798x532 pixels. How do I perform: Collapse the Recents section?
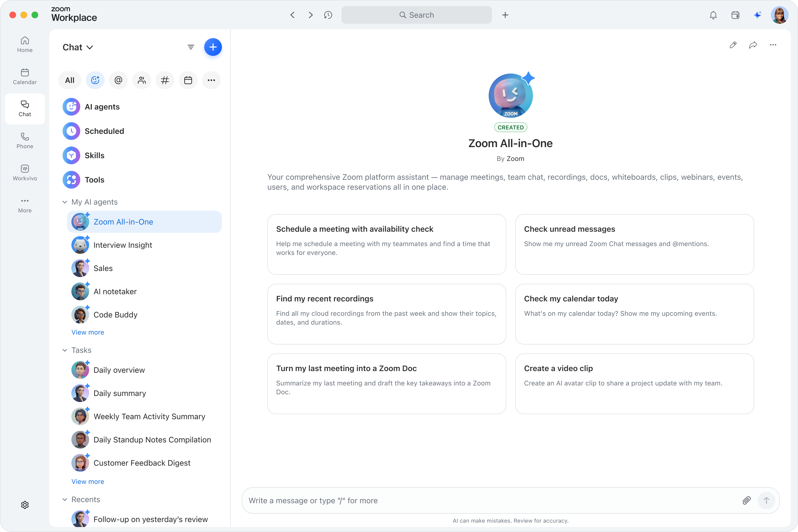pos(64,499)
